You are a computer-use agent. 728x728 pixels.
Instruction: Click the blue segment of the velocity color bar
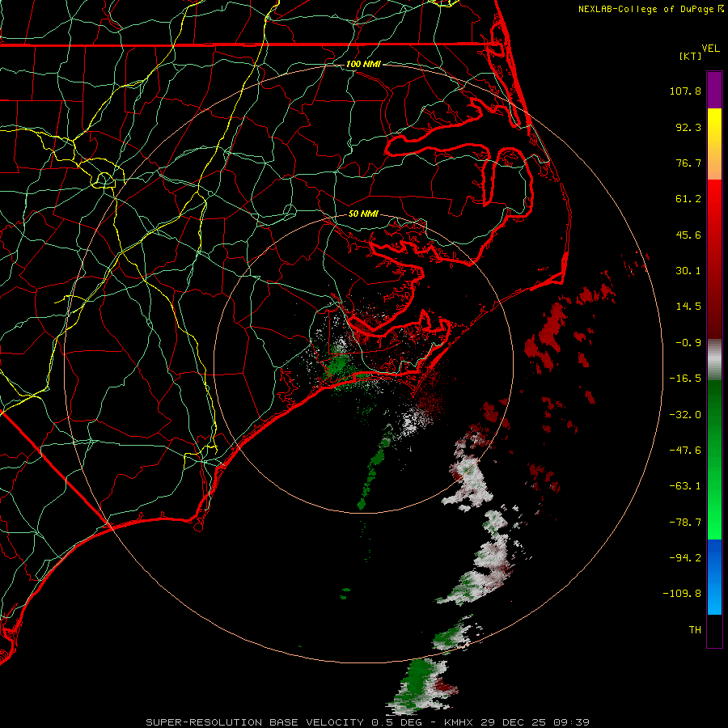tap(714, 577)
